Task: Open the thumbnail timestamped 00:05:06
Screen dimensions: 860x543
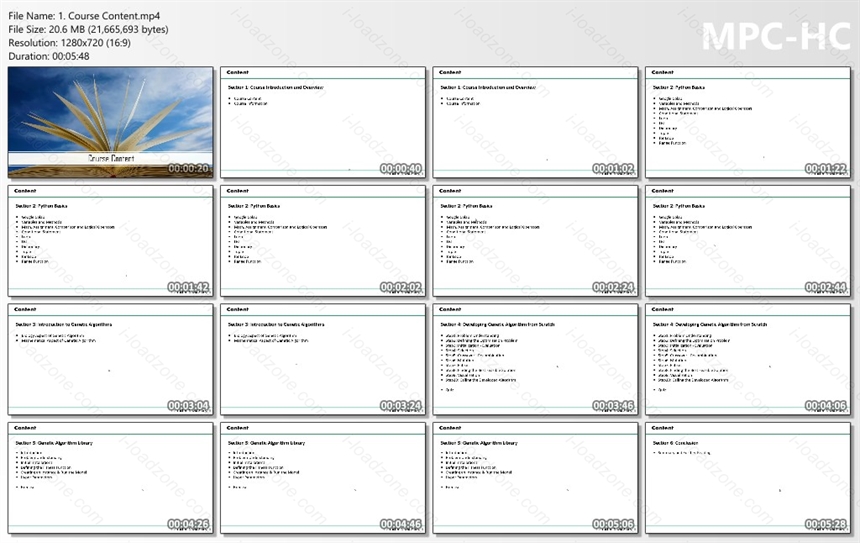Action: [535, 478]
